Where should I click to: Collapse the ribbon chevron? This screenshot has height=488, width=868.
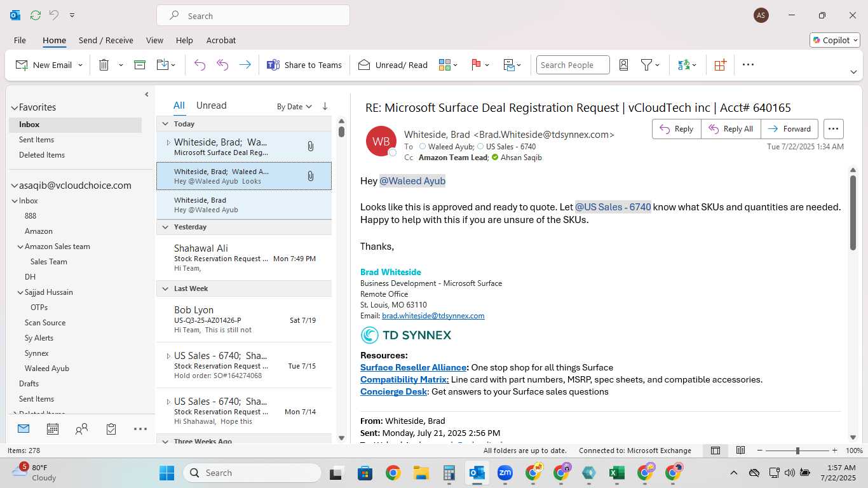pos(853,72)
